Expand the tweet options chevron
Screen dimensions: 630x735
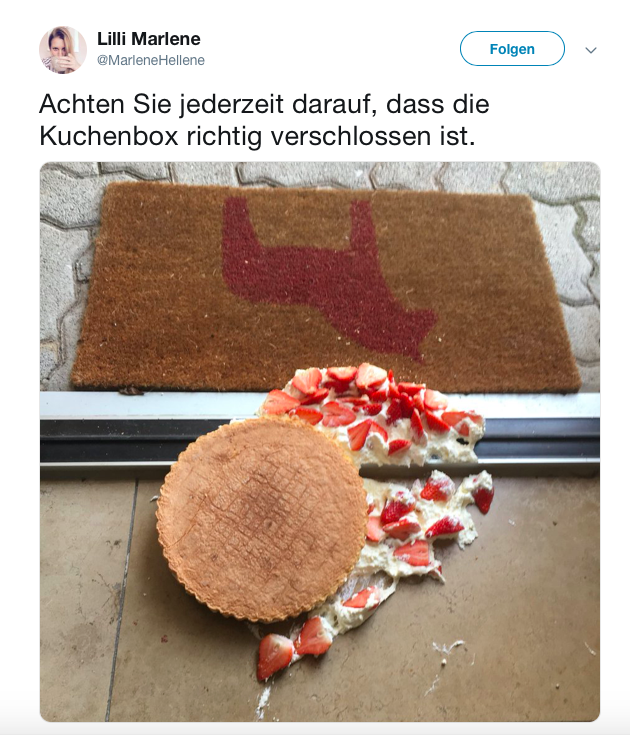click(591, 50)
